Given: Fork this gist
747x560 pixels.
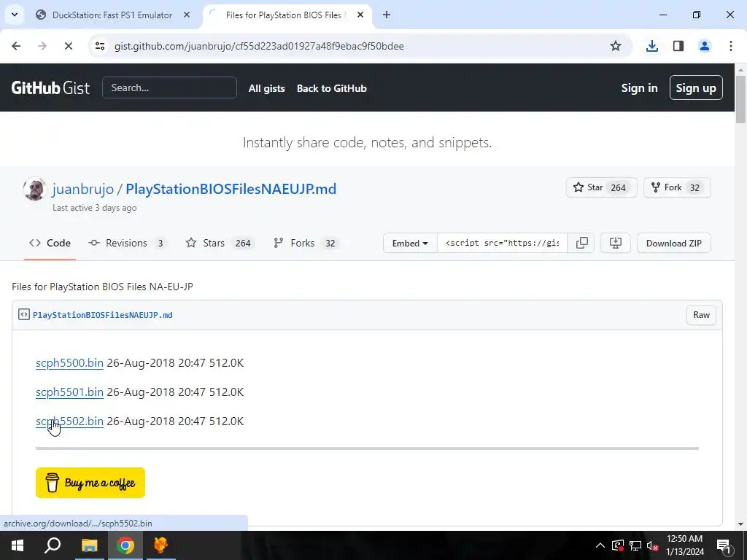Looking at the screenshot, I should pyautogui.click(x=677, y=187).
